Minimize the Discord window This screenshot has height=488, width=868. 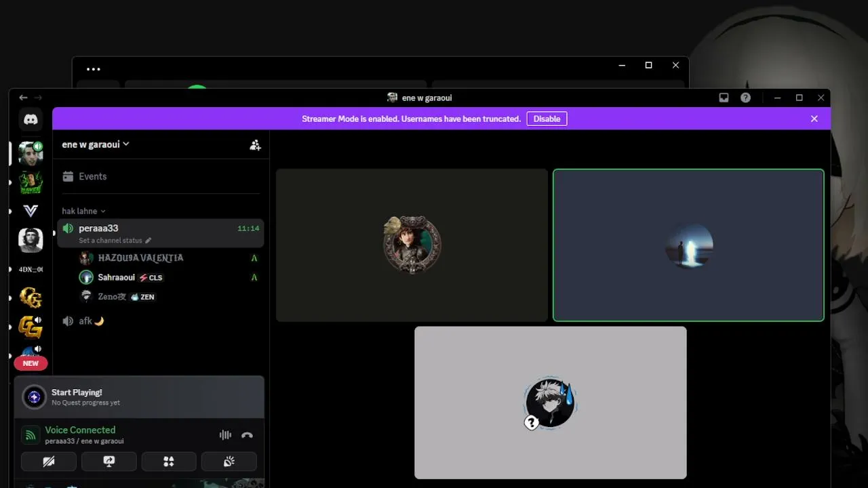(x=777, y=98)
